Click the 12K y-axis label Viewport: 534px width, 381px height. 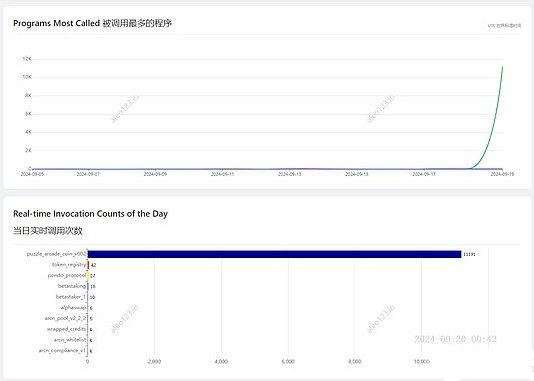pos(27,59)
